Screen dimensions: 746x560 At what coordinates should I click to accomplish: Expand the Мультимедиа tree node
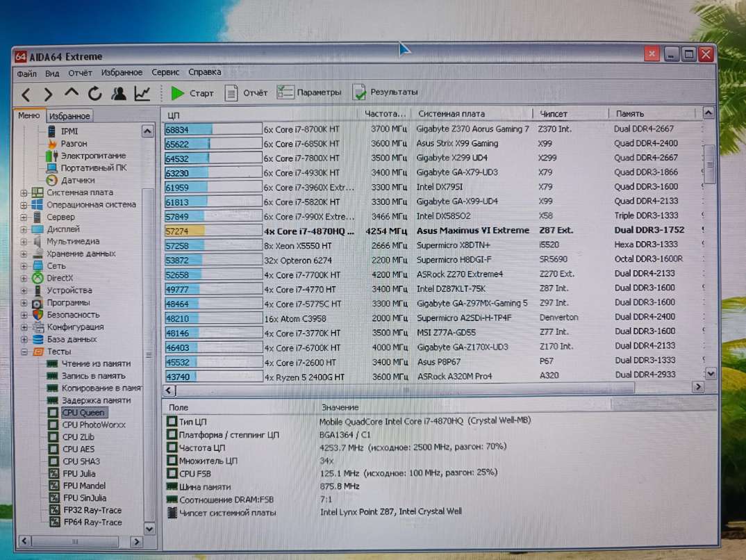click(x=24, y=242)
